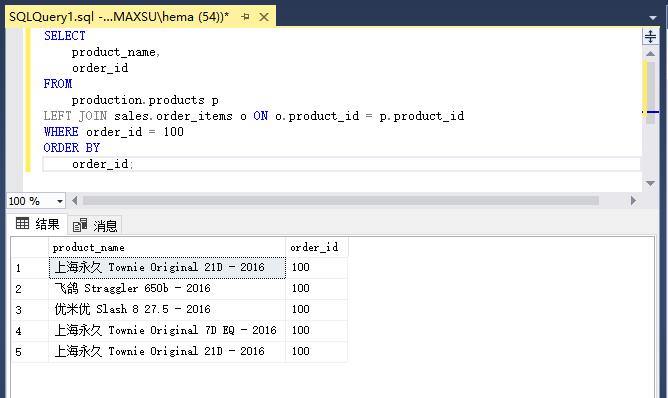Click the horizontal scrollbar thumb

click(x=341, y=201)
